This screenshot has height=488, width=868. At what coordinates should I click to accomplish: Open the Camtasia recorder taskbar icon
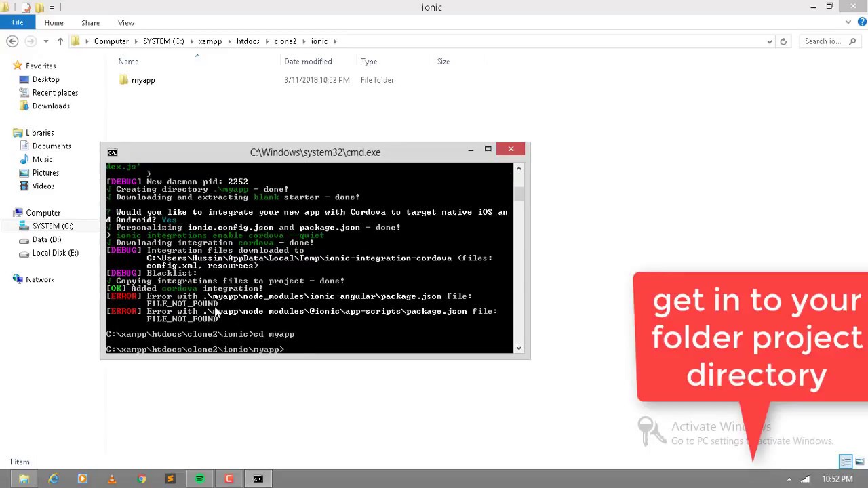click(x=229, y=479)
